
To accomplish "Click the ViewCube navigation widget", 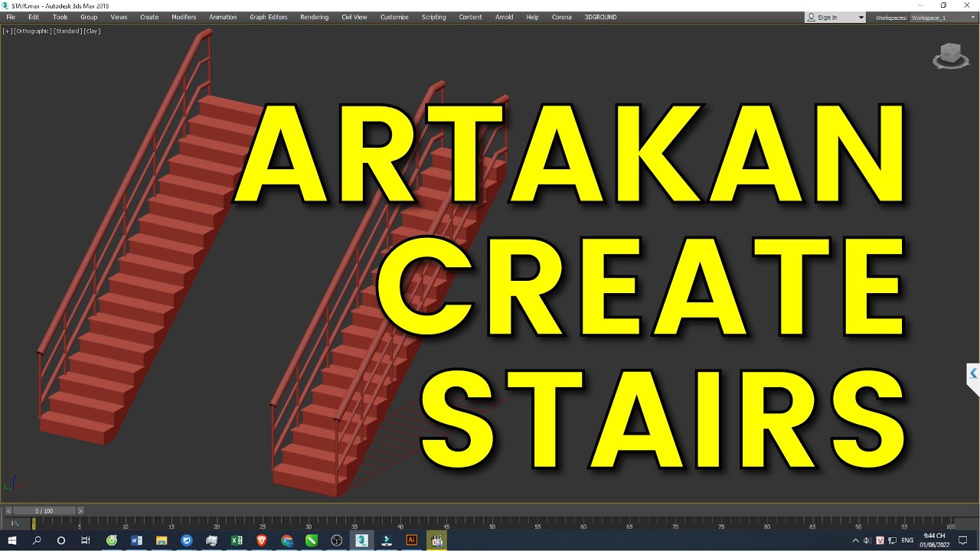I will coord(950,57).
